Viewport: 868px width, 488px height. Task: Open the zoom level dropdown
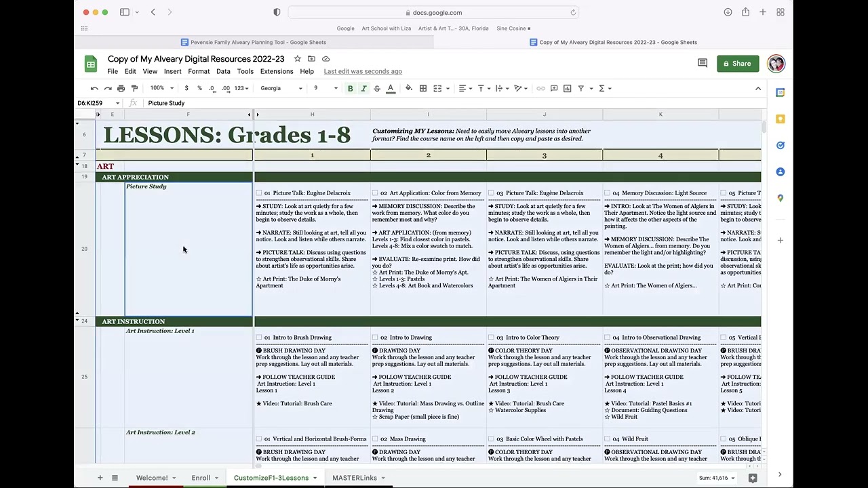pyautogui.click(x=162, y=88)
